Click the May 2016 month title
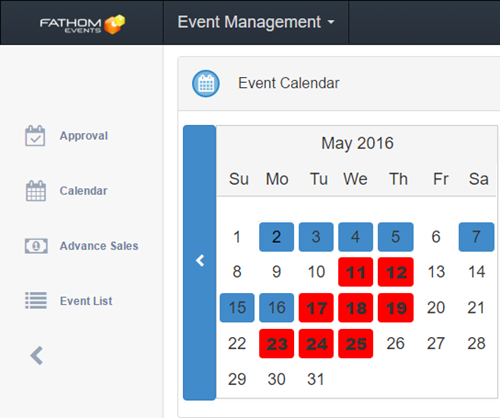 tap(357, 143)
